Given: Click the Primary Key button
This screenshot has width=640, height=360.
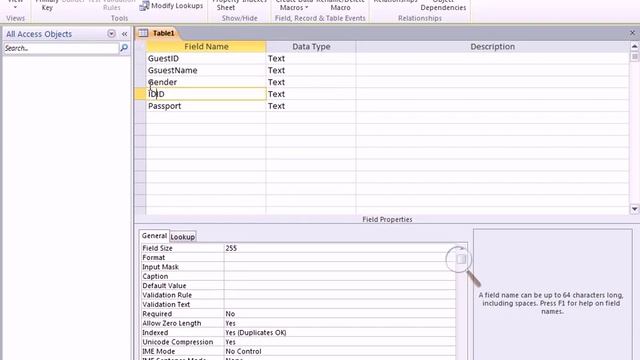Looking at the screenshot, I should (47, 5).
